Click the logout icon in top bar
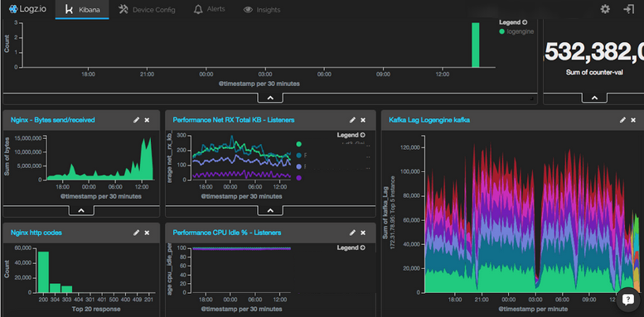Viewport: 644px width, 317px height. tap(629, 9)
